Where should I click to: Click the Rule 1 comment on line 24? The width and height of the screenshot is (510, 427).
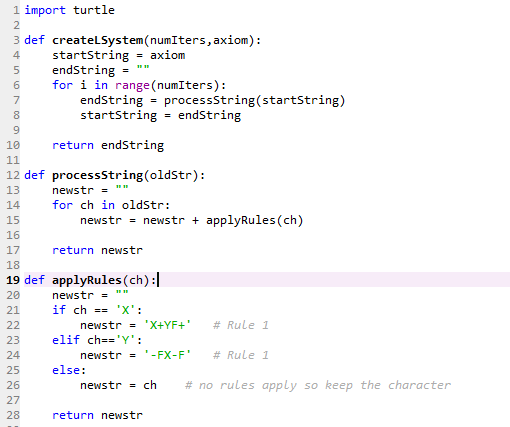pyautogui.click(x=241, y=355)
